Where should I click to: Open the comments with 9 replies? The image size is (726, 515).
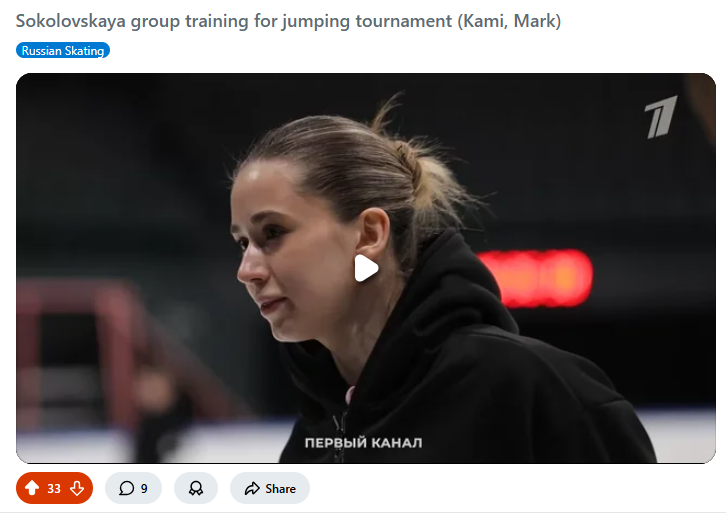133,488
